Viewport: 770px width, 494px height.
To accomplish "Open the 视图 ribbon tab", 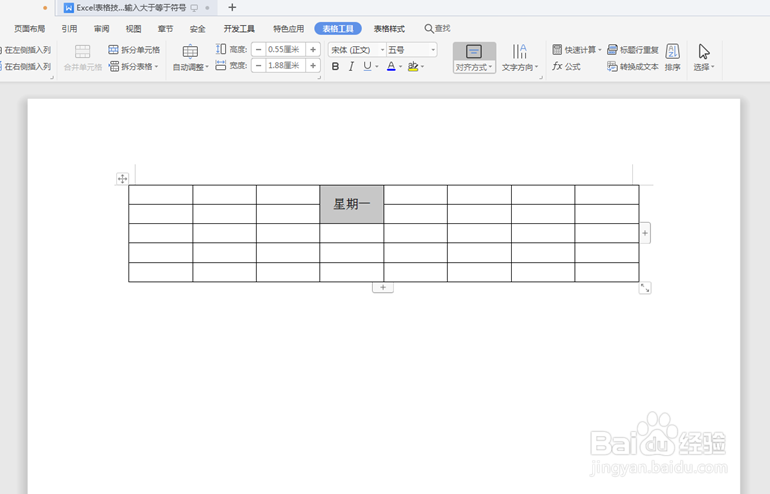I will pyautogui.click(x=133, y=29).
